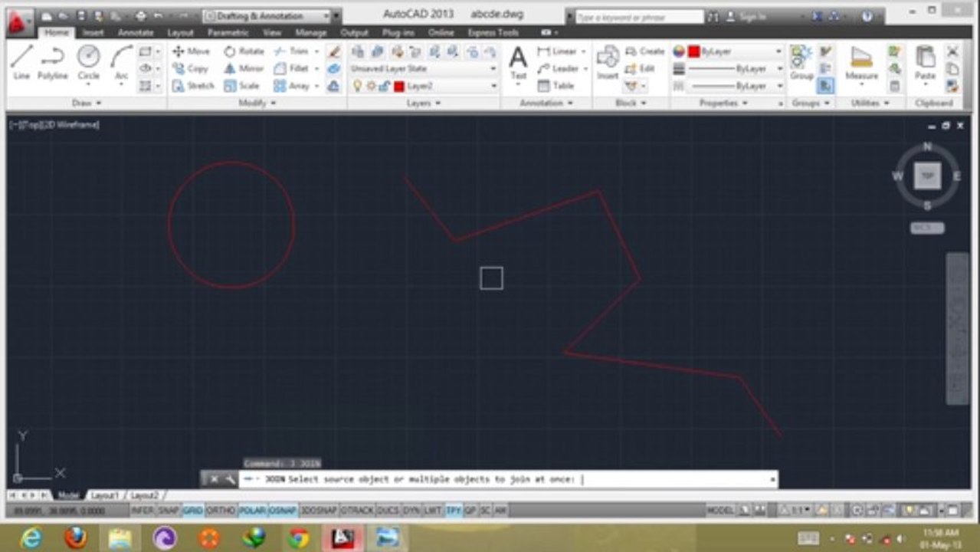Screen dimensions: 980x552
Task: Open Firefox from the Windows taskbar
Action: pos(75,538)
